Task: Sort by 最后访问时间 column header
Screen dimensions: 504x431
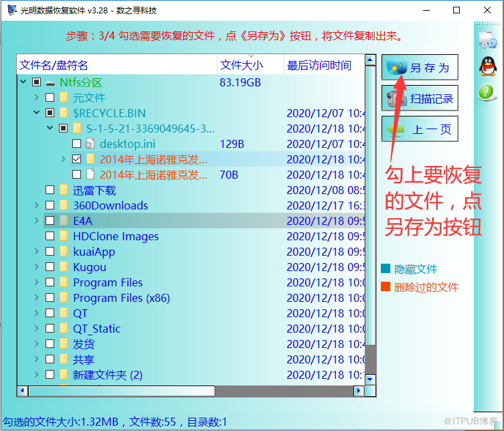Action: (x=325, y=65)
